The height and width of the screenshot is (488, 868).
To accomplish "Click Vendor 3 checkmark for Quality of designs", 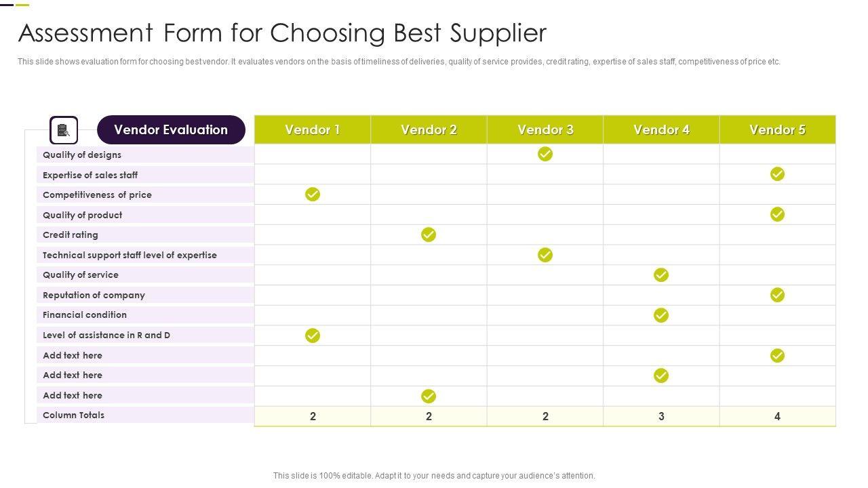I will pos(545,154).
